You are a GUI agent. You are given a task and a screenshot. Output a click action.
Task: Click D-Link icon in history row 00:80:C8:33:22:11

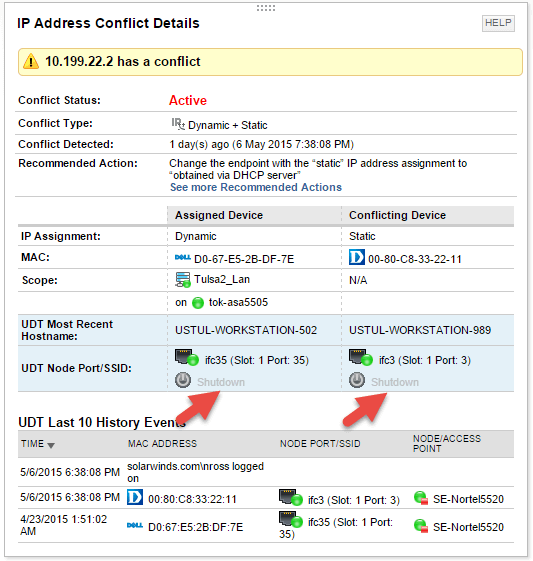tap(135, 497)
